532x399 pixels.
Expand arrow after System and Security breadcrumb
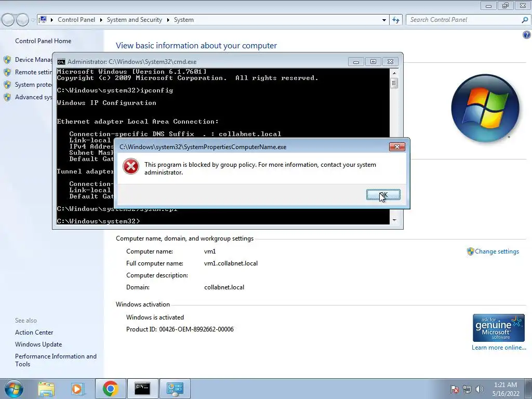click(168, 20)
